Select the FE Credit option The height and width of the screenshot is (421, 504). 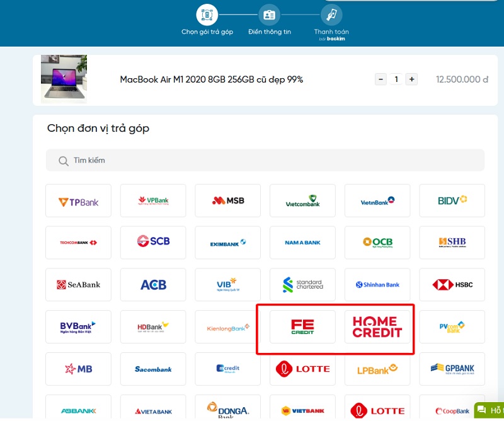pyautogui.click(x=302, y=326)
